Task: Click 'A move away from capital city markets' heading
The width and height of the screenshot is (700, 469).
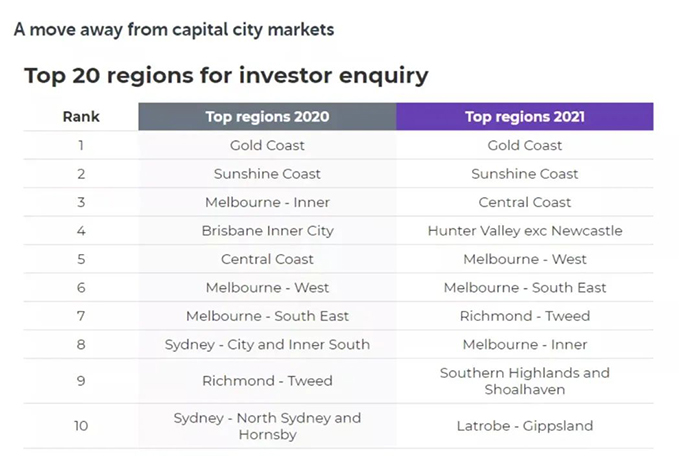Action: [174, 30]
